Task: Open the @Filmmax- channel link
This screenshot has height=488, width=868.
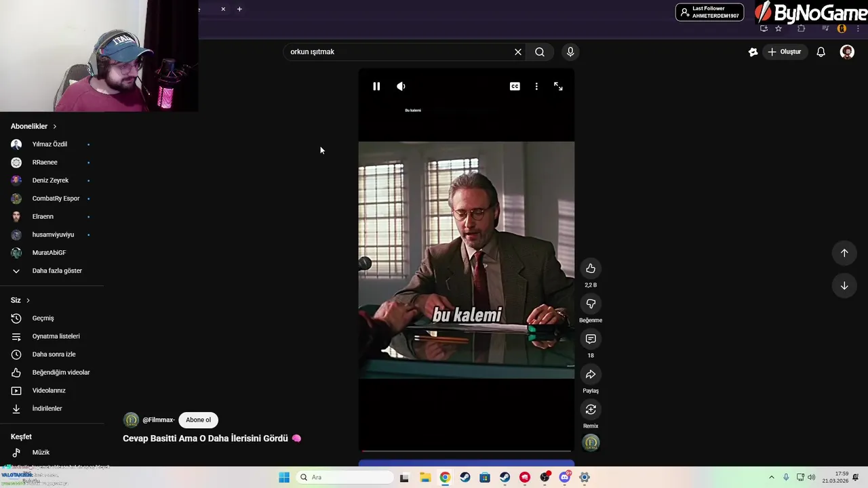Action: click(159, 420)
